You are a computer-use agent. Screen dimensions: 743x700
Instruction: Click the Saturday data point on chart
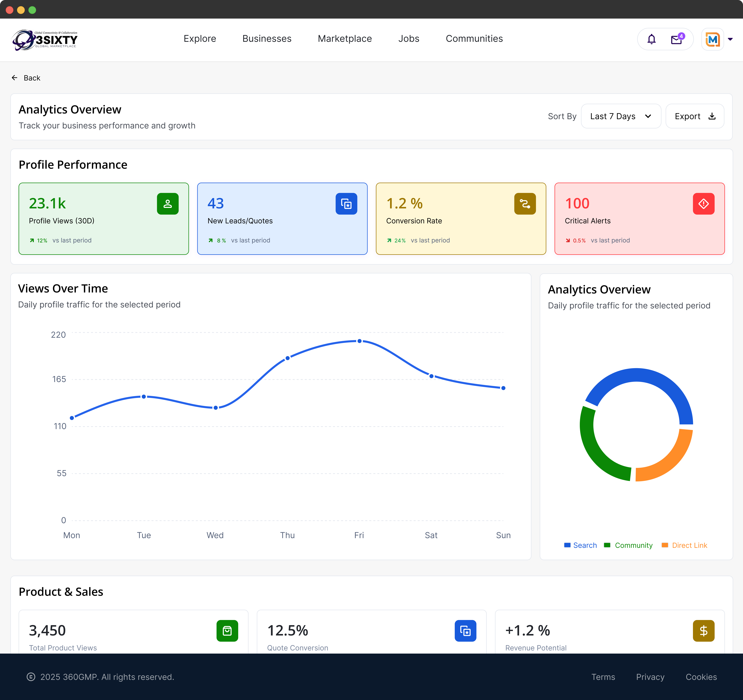pos(431,376)
